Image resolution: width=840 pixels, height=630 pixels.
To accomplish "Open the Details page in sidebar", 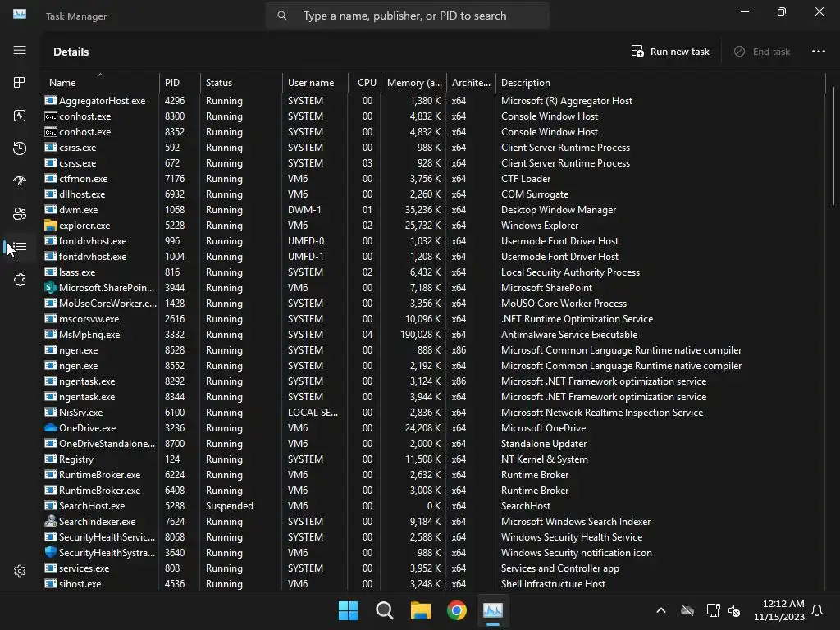I will coord(20,246).
